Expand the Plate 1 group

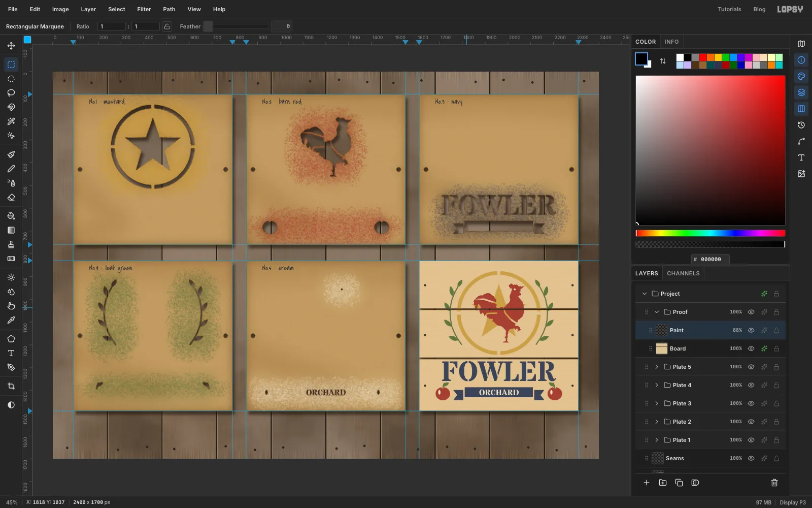[x=657, y=440]
